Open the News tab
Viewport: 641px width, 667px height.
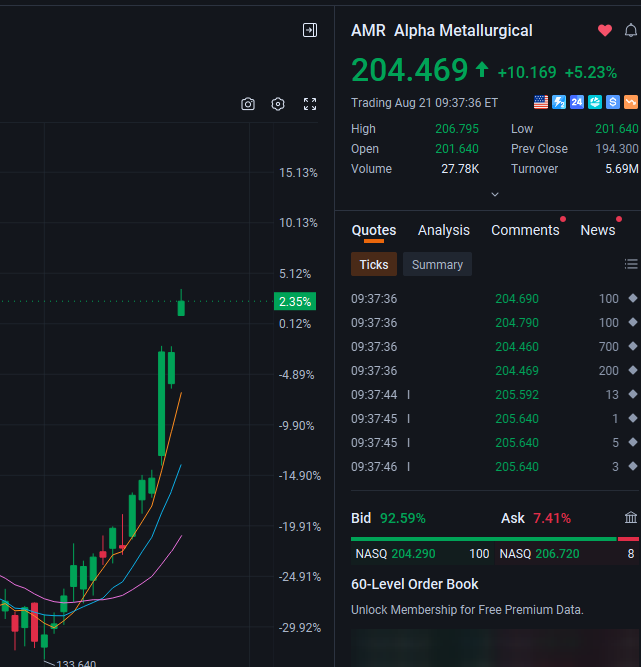598,230
